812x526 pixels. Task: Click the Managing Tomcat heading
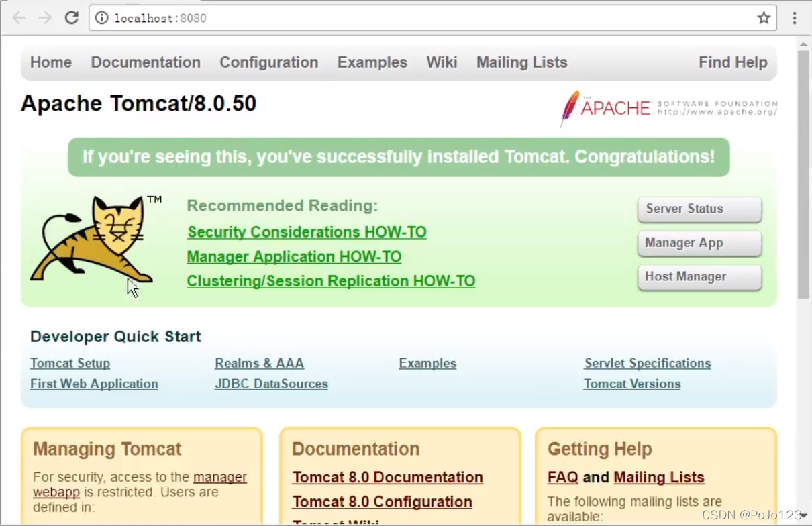point(107,449)
